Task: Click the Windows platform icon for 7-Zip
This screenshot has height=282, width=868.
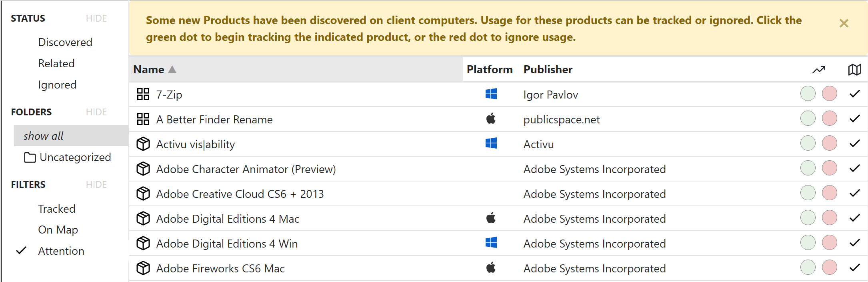Action: click(491, 94)
